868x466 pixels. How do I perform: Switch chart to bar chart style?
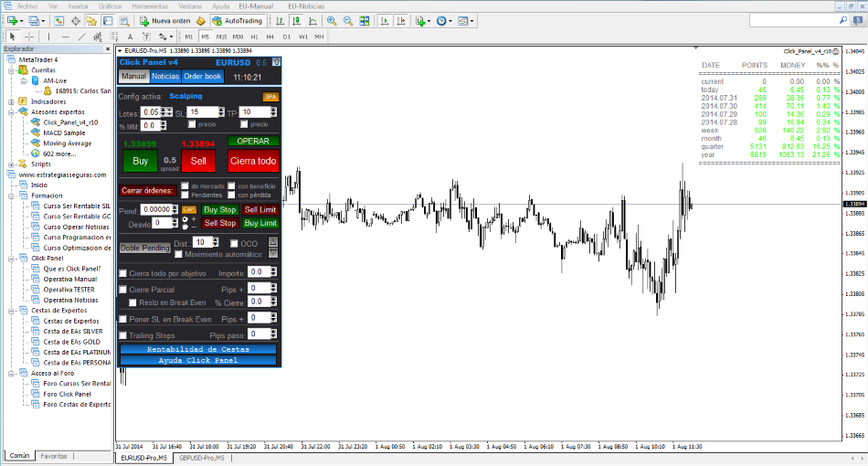click(281, 21)
